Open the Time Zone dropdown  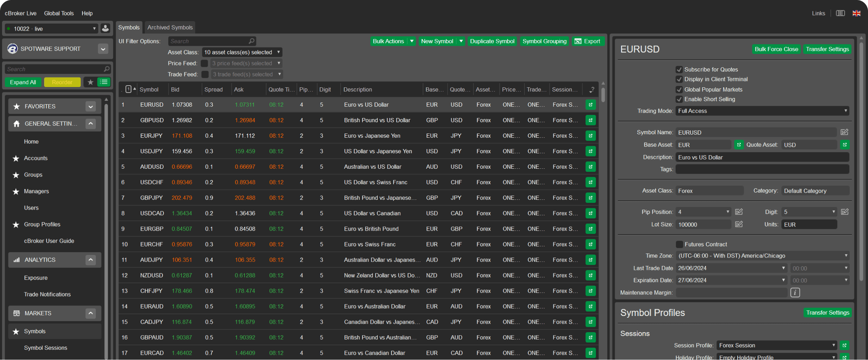pyautogui.click(x=762, y=256)
